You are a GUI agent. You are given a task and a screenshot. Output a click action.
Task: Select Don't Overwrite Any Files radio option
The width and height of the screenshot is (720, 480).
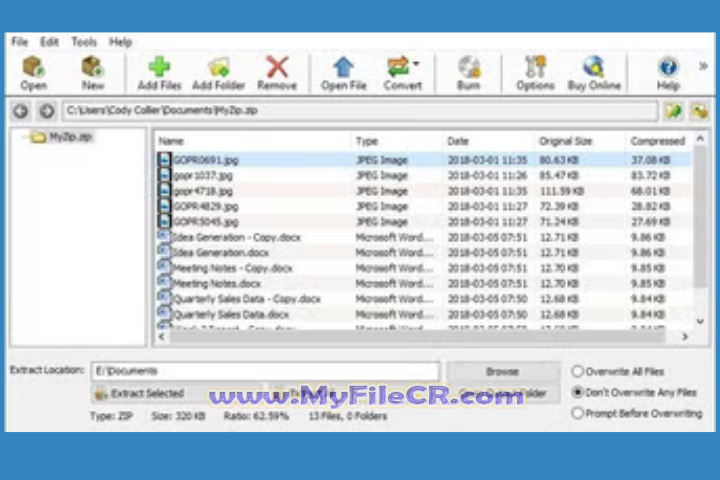[578, 392]
